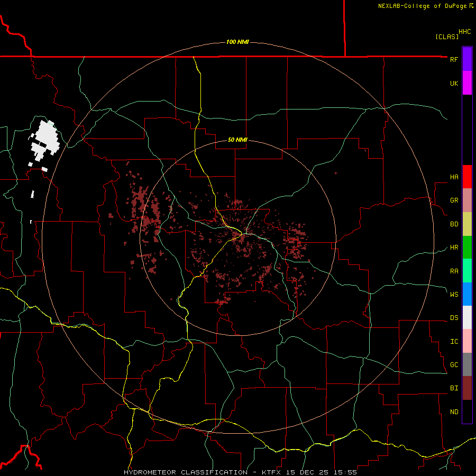The height and width of the screenshot is (476, 476).
Task: Select the DS white legend swatch
Action: (467, 317)
